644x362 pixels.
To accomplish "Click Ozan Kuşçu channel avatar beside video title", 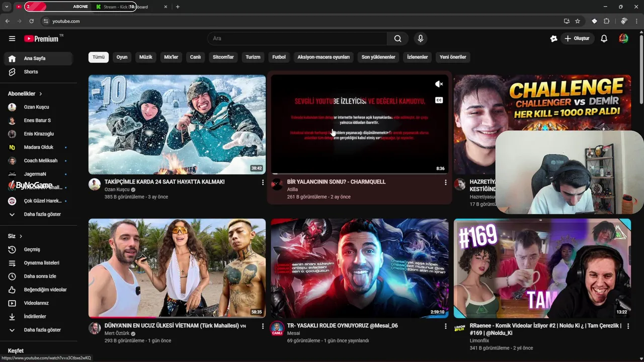I will click(x=95, y=184).
